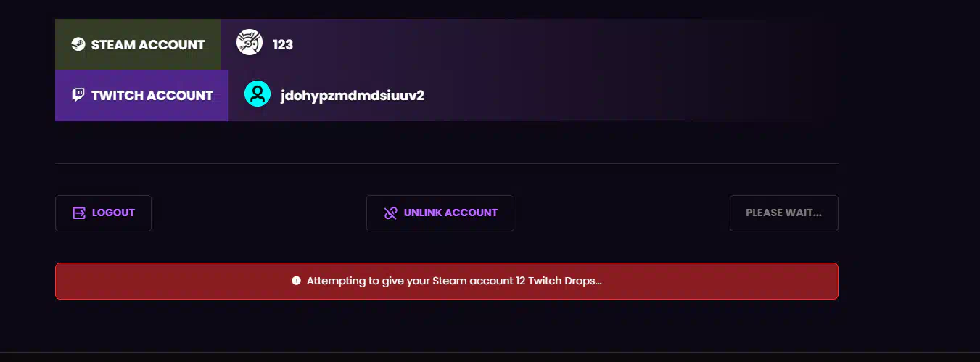Click the Twitch logo icon
This screenshot has width=980, height=362.
pyautogui.click(x=78, y=95)
